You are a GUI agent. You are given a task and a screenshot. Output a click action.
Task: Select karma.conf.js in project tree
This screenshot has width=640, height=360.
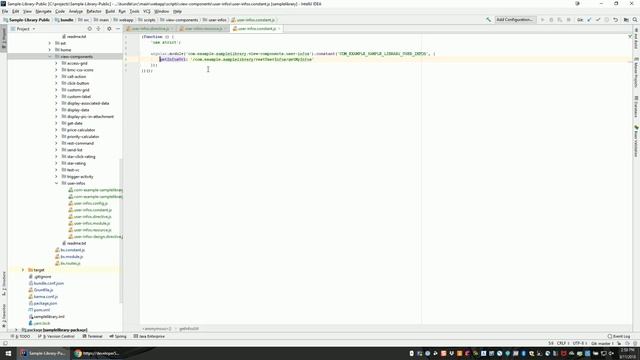[46, 297]
